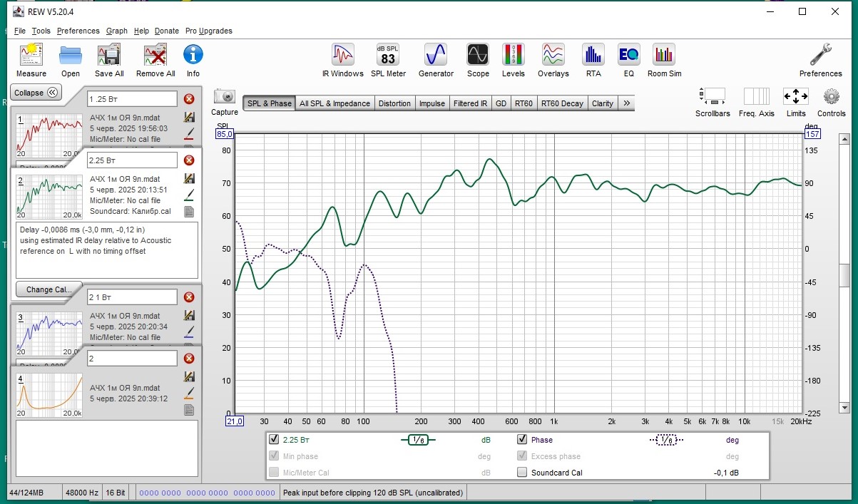Expand more graph tabs with the chevron
The height and width of the screenshot is (504, 858).
[626, 103]
